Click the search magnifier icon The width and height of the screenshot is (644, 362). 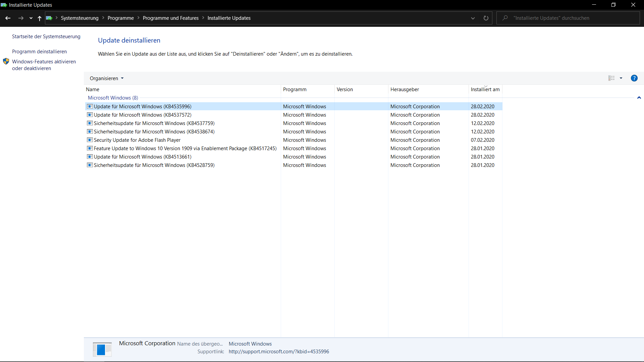505,18
